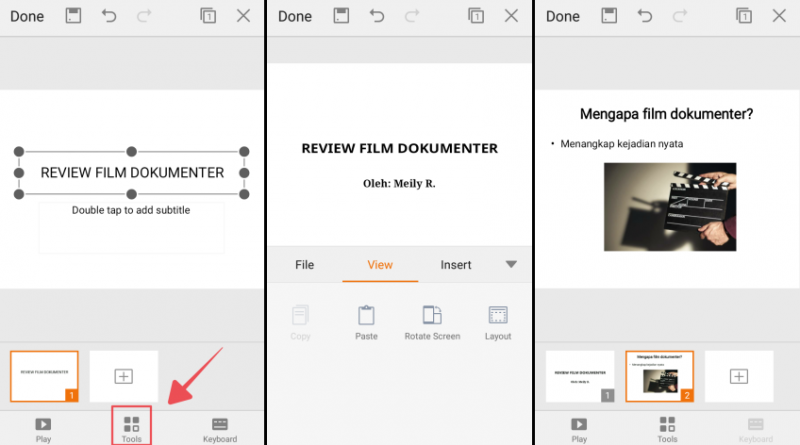Select the View tab
Screen dimensions: 800x445
[380, 265]
